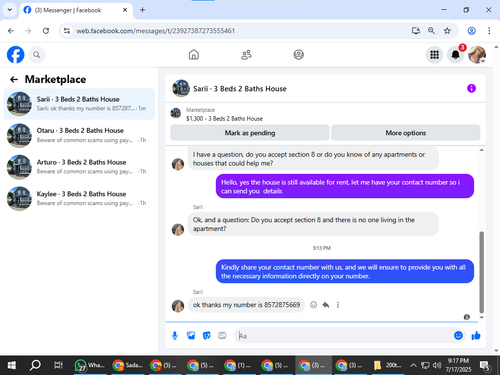The image size is (500, 375).
Task: Reload the page in browser
Action: click(46, 31)
